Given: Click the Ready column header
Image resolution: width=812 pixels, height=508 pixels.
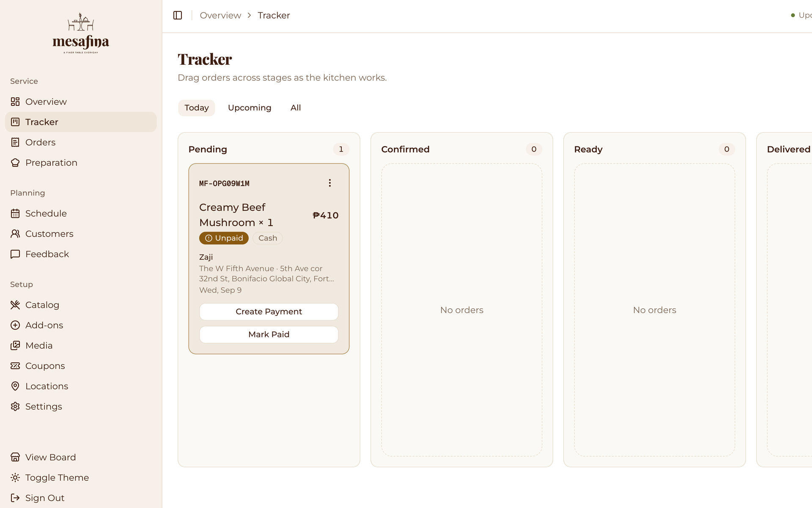Looking at the screenshot, I should click(588, 149).
